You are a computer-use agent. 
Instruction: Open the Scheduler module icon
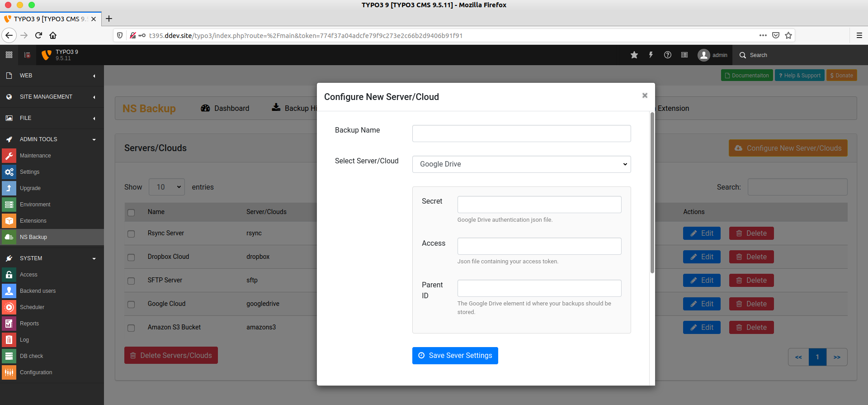coord(9,307)
